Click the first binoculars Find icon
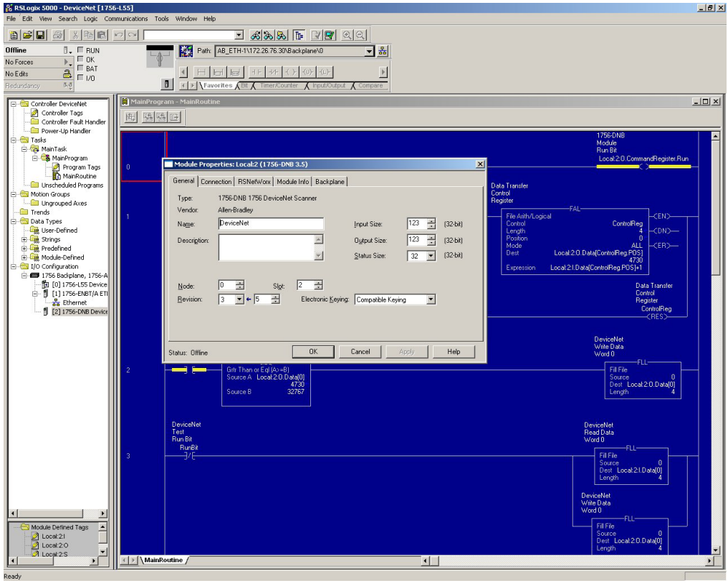Screen dimensions: 728x583 tap(255, 35)
